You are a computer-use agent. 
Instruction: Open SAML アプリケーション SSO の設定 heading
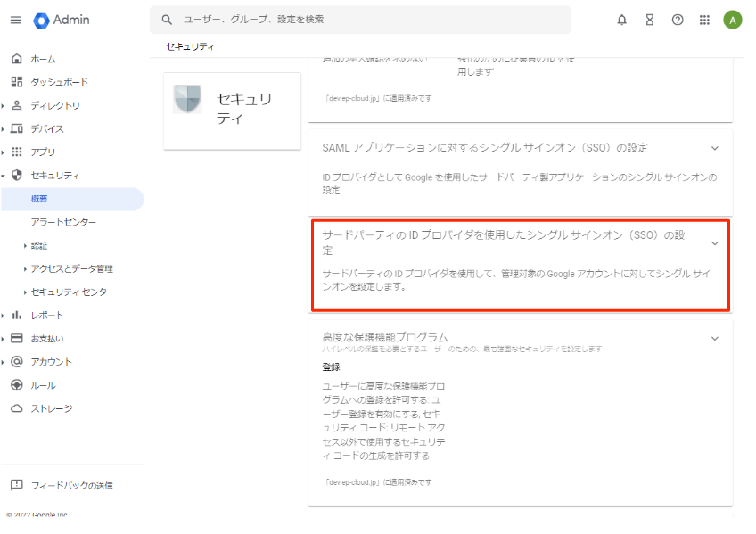pyautogui.click(x=485, y=148)
